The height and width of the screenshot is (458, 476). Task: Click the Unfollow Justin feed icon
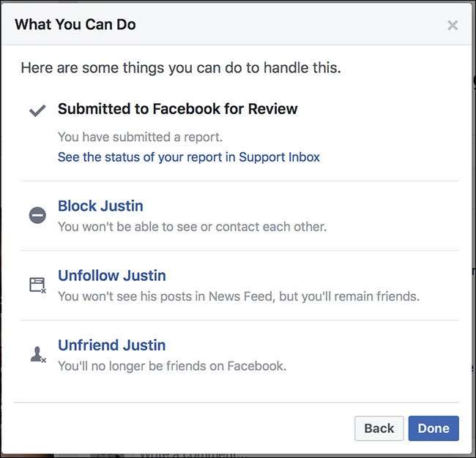coord(37,285)
